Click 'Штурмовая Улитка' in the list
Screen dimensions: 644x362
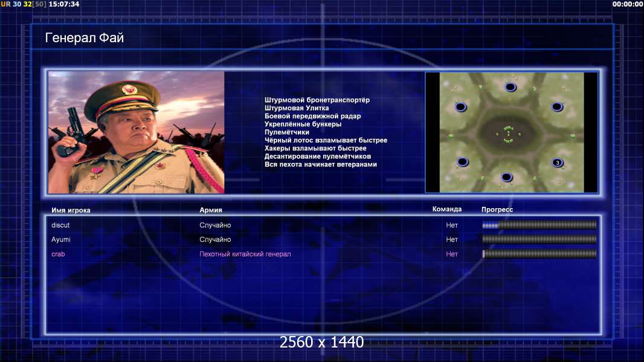(297, 108)
